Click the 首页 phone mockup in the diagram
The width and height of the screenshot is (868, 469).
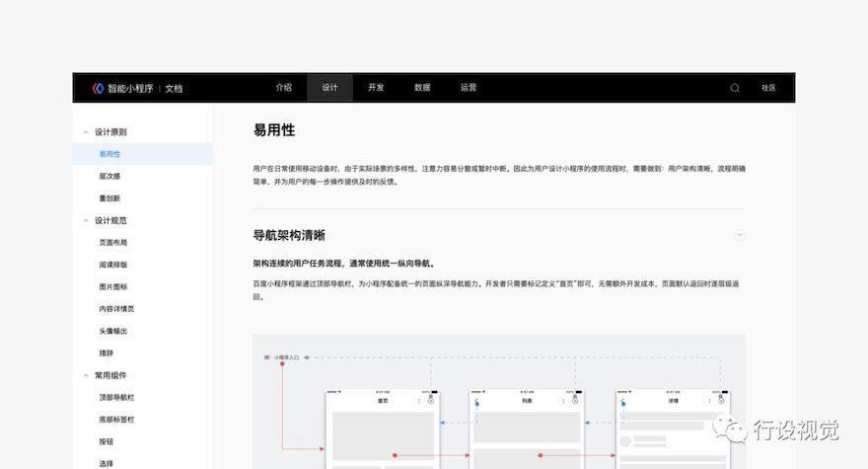(382, 430)
